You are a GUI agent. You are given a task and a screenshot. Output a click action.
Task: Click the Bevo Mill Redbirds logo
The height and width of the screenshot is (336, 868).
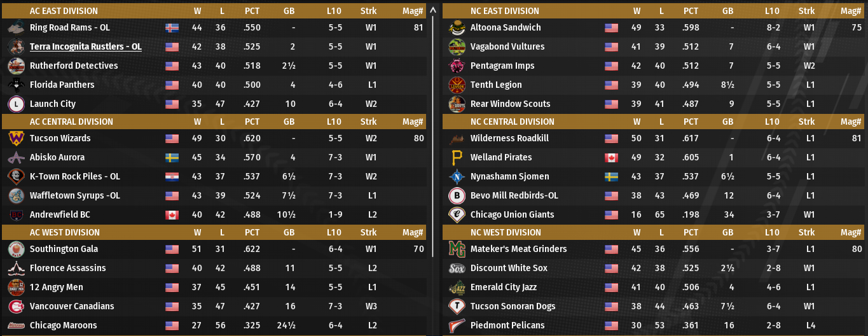(x=457, y=195)
